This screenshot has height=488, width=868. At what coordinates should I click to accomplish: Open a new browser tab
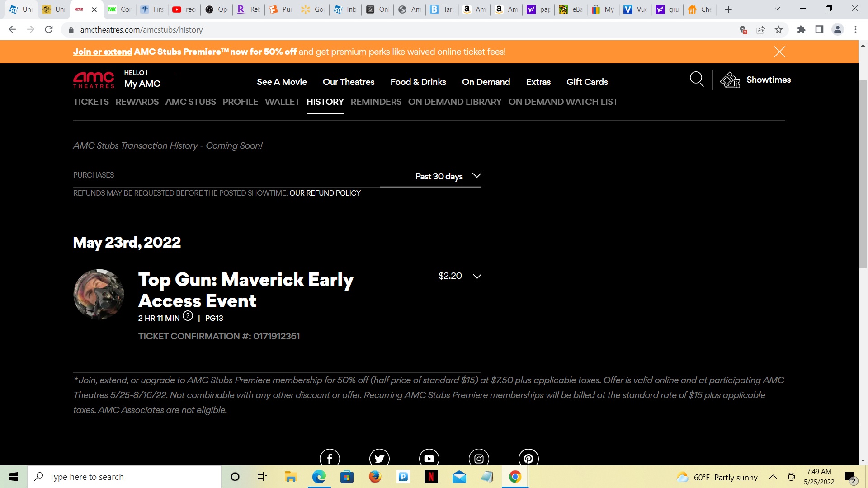click(728, 9)
